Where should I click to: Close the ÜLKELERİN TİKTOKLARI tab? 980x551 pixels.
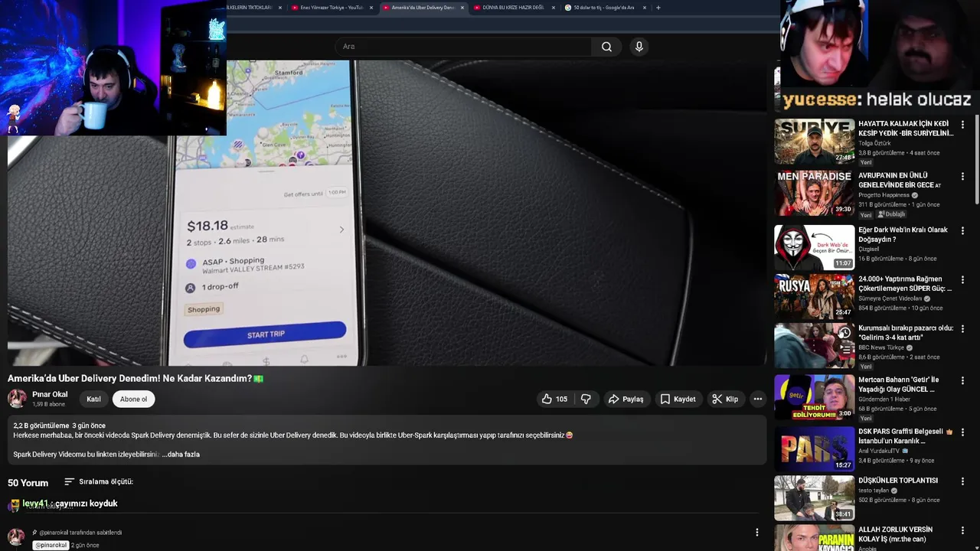[280, 8]
